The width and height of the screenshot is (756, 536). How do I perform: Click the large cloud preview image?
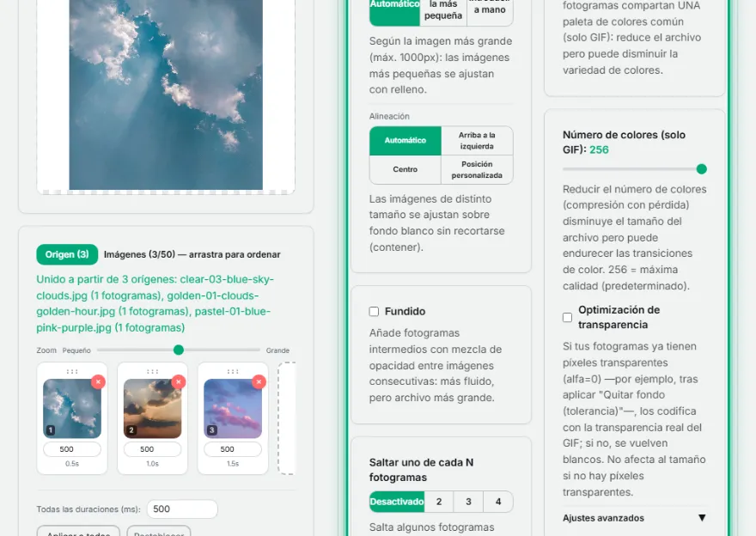coord(166,94)
